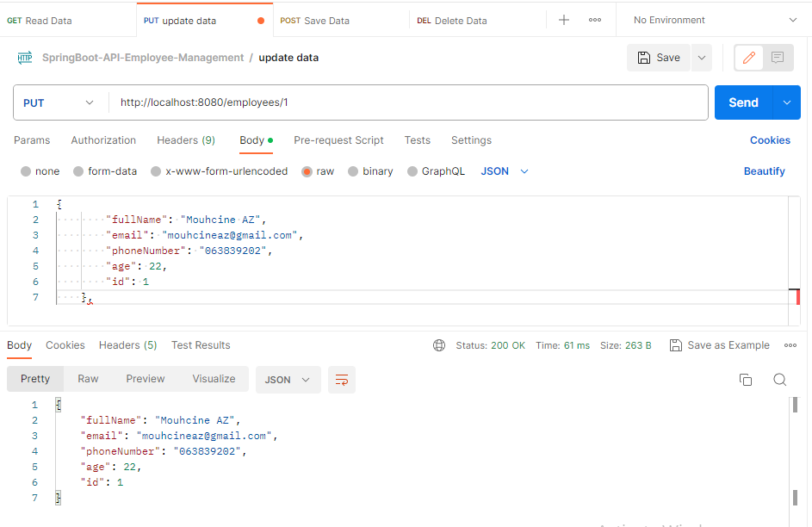Toggle the response line-wrap icon
The height and width of the screenshot is (527, 812).
point(342,380)
